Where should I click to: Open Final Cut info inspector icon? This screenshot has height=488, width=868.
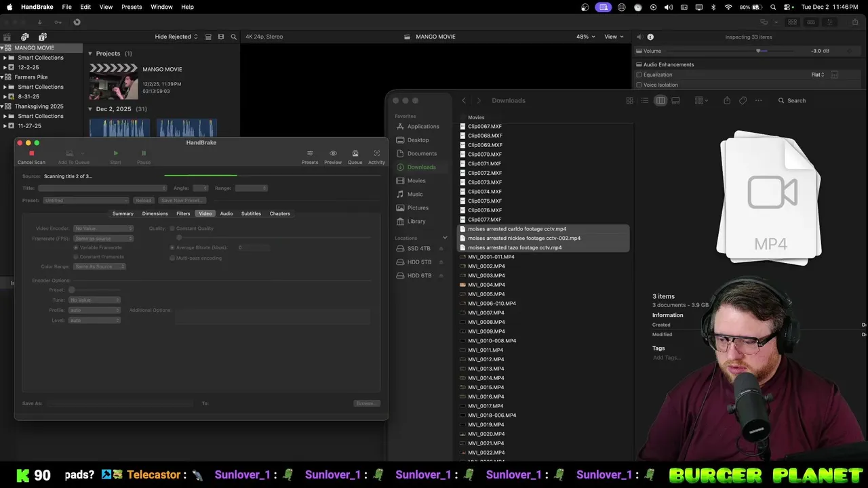(650, 37)
